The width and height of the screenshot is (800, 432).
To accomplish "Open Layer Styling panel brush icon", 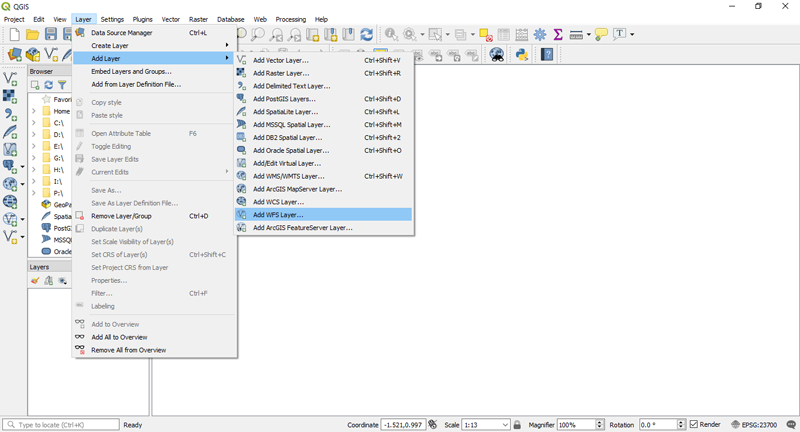I will pos(35,281).
